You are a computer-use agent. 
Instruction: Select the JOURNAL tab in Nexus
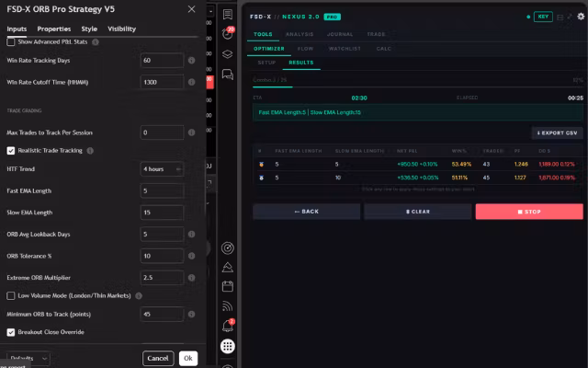[x=340, y=34]
